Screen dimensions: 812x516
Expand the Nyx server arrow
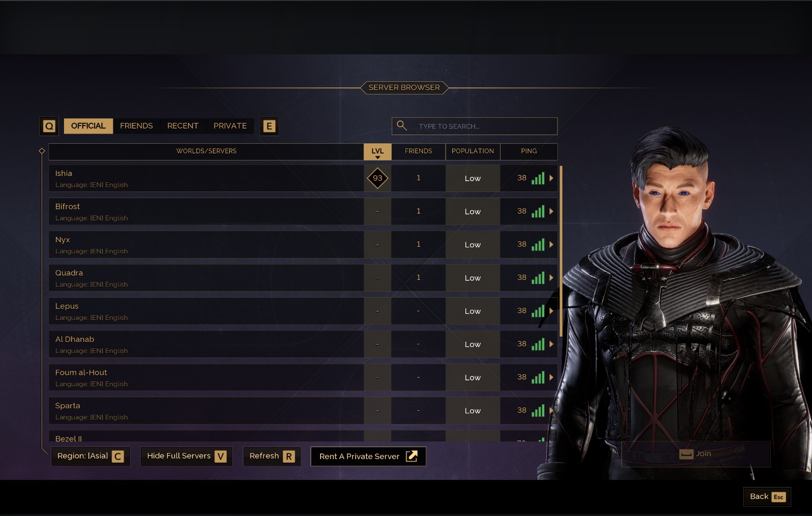[551, 245]
